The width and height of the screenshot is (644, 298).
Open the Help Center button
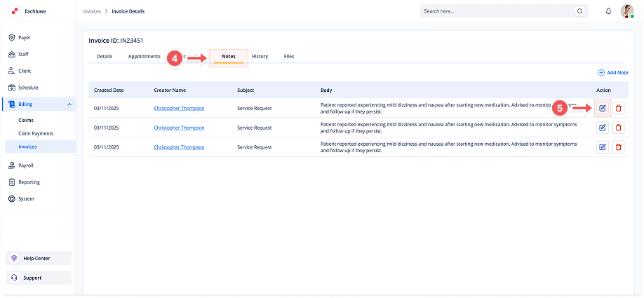38,258
